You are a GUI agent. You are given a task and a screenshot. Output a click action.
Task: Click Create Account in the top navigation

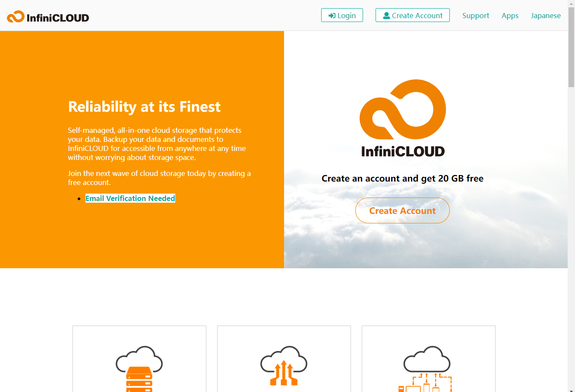(x=412, y=15)
